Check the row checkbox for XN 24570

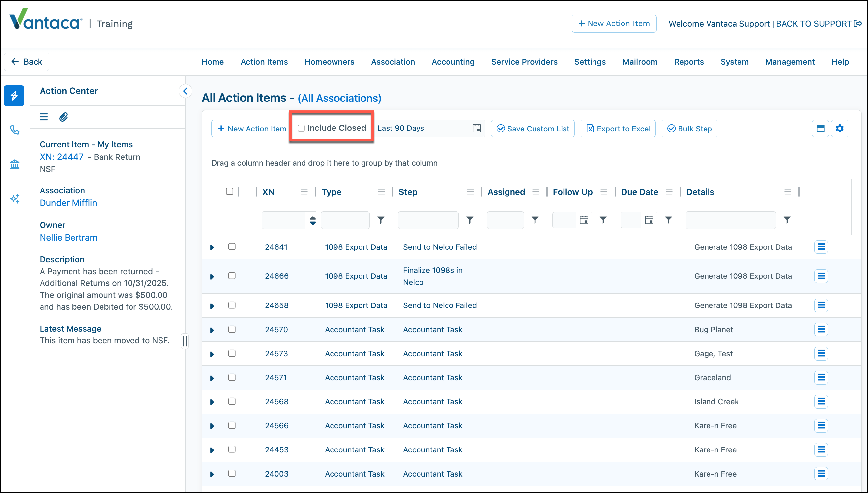tap(232, 329)
